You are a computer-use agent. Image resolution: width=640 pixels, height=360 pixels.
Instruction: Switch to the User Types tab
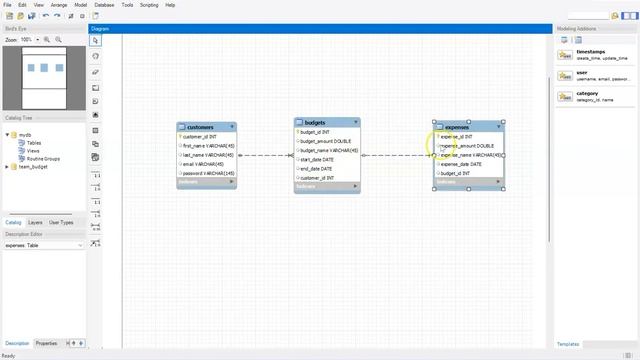click(61, 222)
